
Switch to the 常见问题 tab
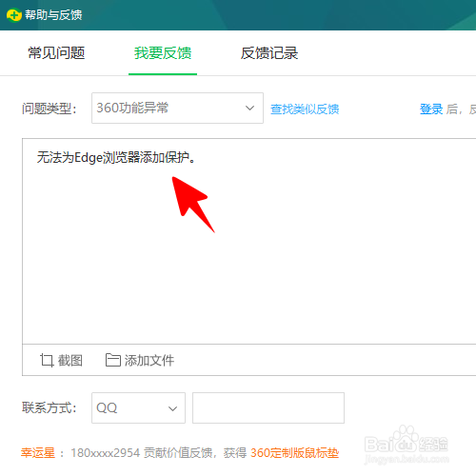[56, 53]
